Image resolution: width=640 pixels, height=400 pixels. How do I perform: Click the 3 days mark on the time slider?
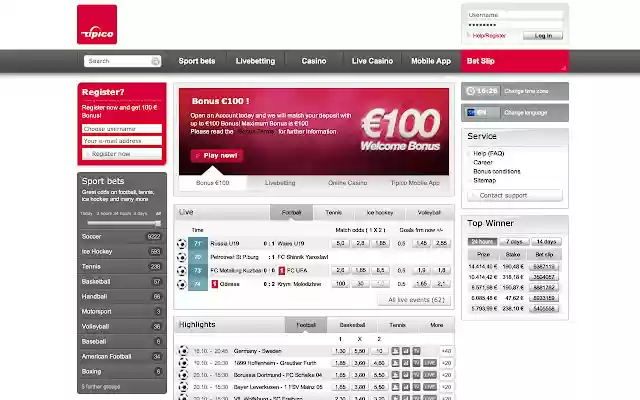tap(140, 214)
